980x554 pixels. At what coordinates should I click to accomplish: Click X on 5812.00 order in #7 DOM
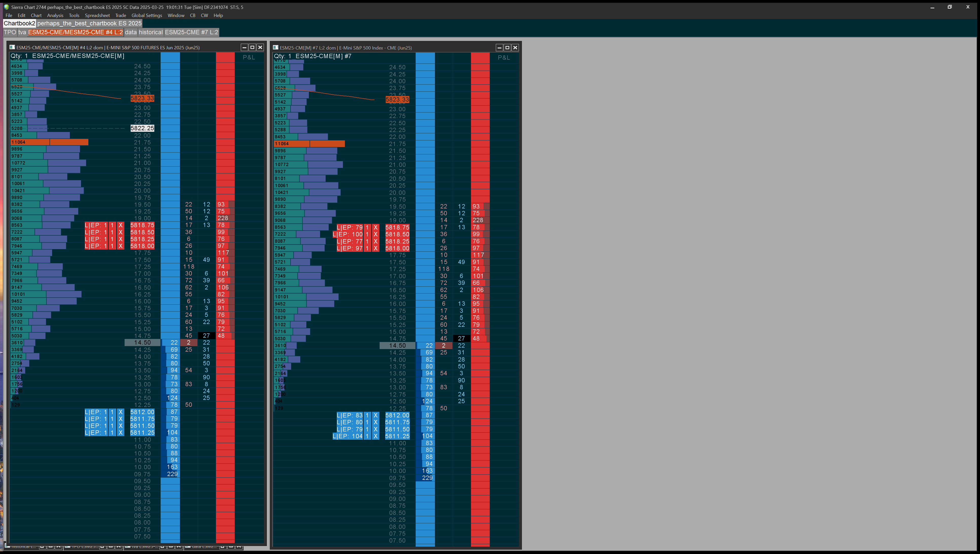[376, 415]
